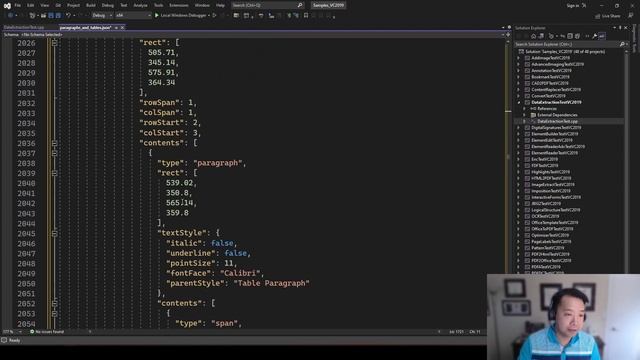Open the Debug menu

click(108, 5)
